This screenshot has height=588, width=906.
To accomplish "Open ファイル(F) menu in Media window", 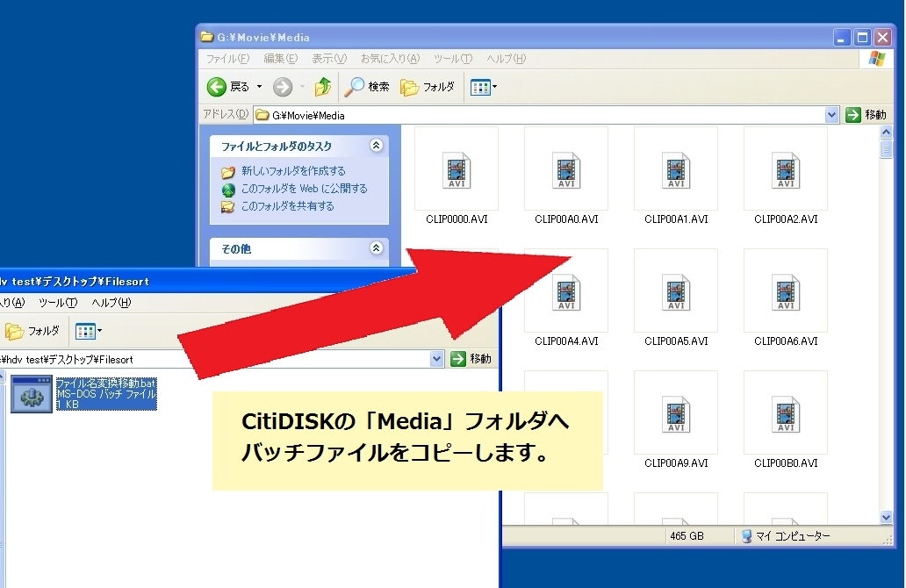I will (x=227, y=58).
